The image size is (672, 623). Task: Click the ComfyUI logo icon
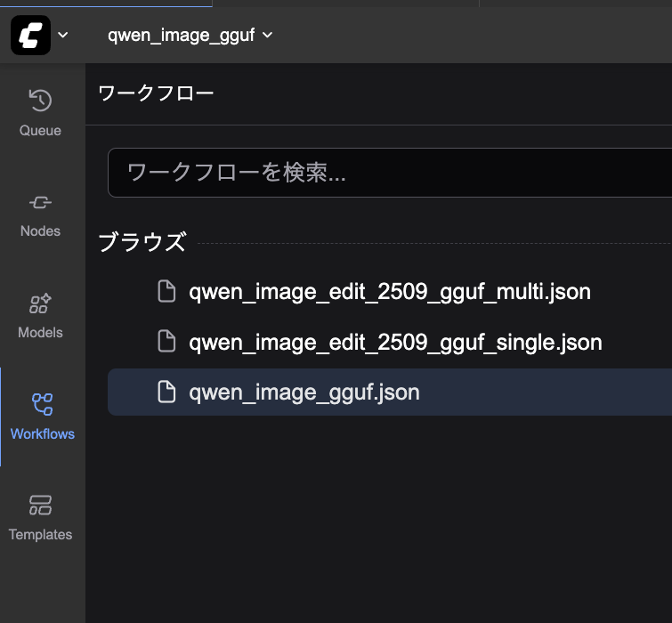[30, 36]
